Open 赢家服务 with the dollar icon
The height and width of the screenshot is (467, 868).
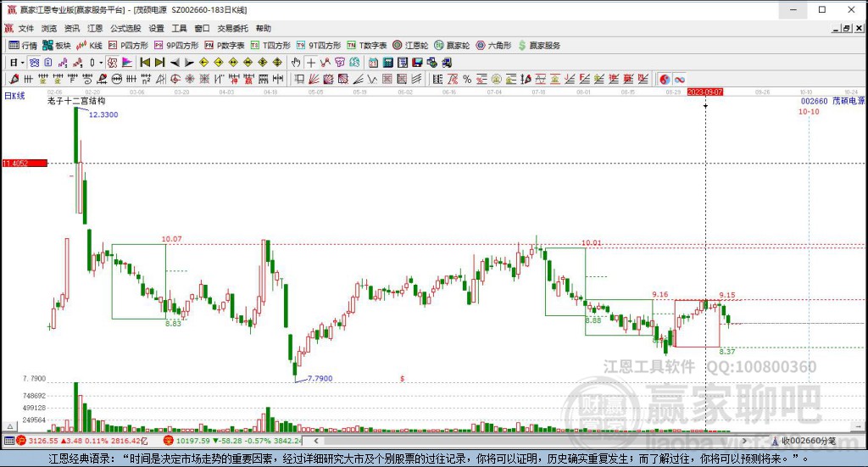pyautogui.click(x=539, y=46)
